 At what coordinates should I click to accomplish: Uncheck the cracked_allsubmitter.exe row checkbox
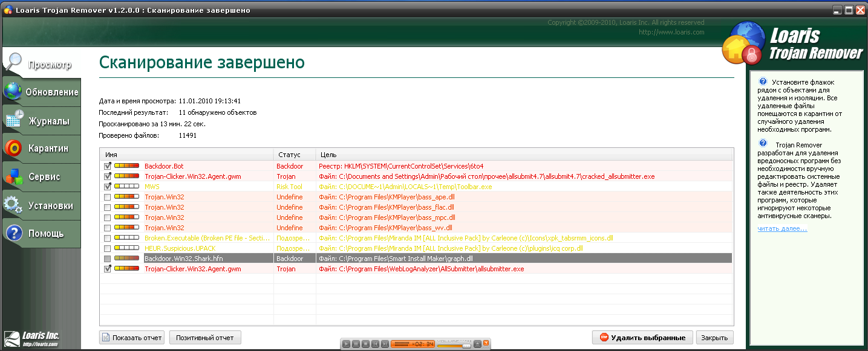click(x=108, y=176)
